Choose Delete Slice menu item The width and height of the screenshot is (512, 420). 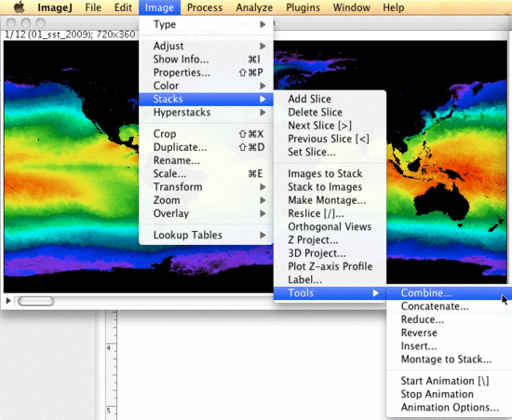330,113
